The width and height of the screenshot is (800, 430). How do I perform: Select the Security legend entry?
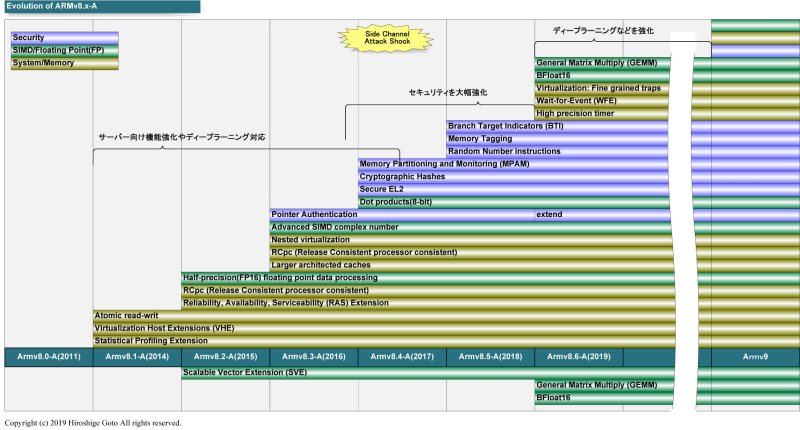tap(65, 38)
